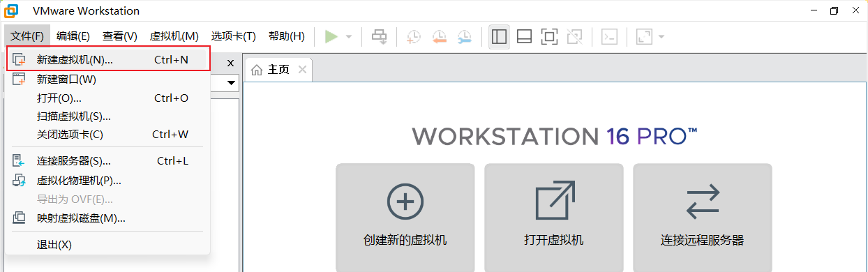Click the Take Snapshot clock icon

(x=414, y=36)
